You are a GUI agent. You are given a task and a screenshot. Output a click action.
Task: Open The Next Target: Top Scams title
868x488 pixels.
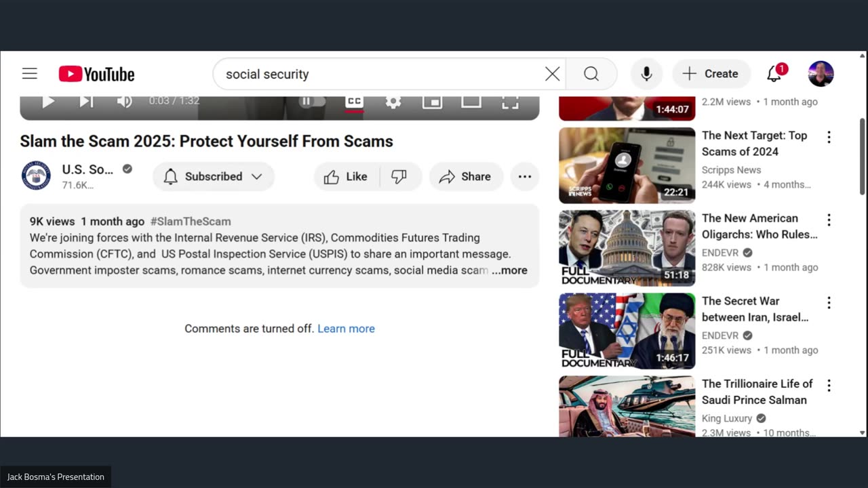click(x=755, y=144)
